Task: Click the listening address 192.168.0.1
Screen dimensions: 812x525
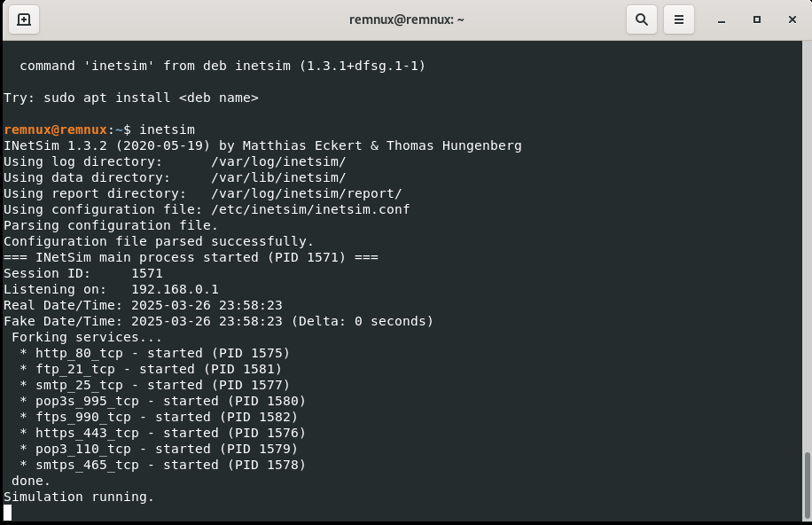Action: [175, 289]
